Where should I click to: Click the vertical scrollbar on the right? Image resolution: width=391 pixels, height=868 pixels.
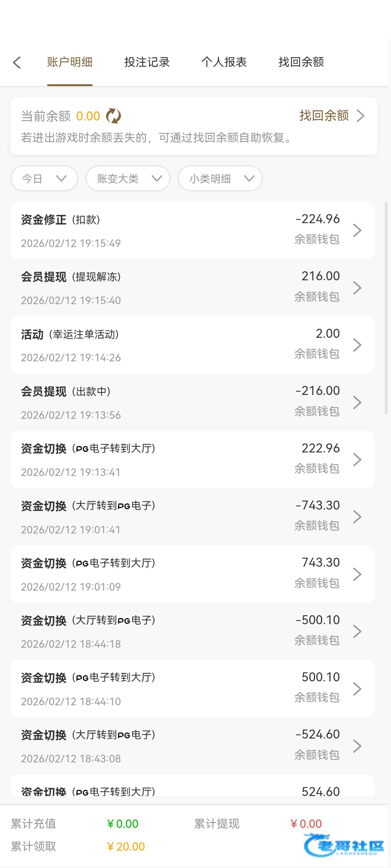[386, 307]
